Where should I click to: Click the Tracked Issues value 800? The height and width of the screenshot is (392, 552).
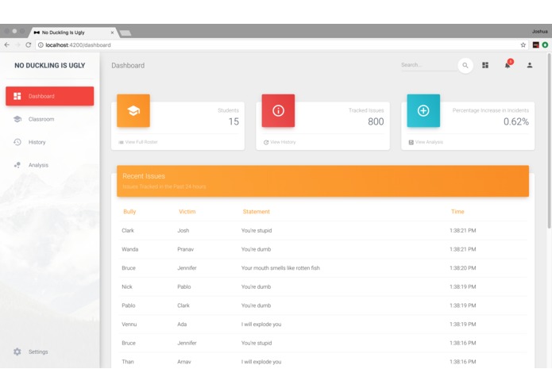(376, 121)
